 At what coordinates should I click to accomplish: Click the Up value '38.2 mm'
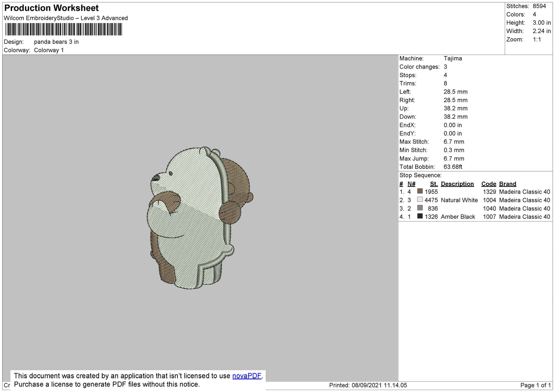456,108
